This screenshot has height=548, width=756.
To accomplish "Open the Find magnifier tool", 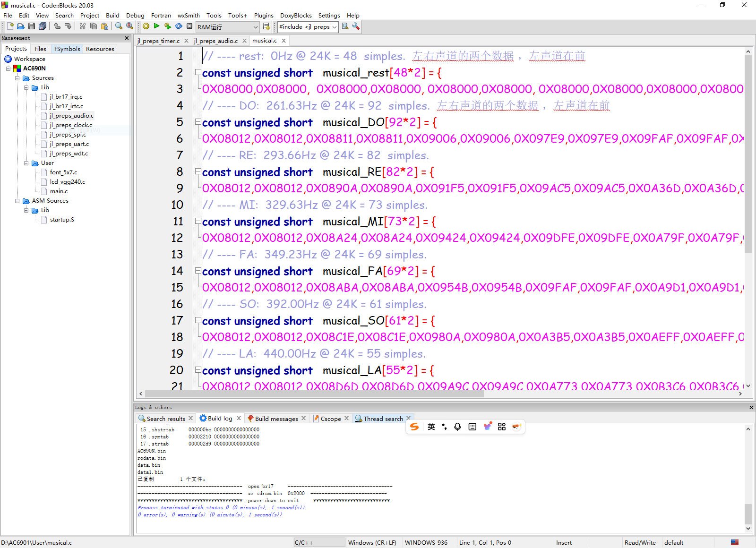I will [119, 26].
